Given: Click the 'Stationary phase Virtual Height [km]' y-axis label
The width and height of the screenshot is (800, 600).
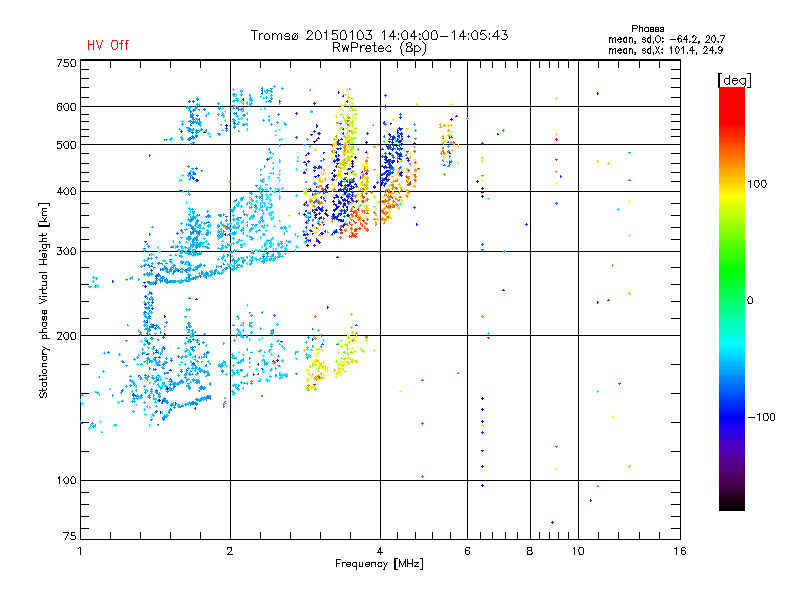Looking at the screenshot, I should click(44, 300).
